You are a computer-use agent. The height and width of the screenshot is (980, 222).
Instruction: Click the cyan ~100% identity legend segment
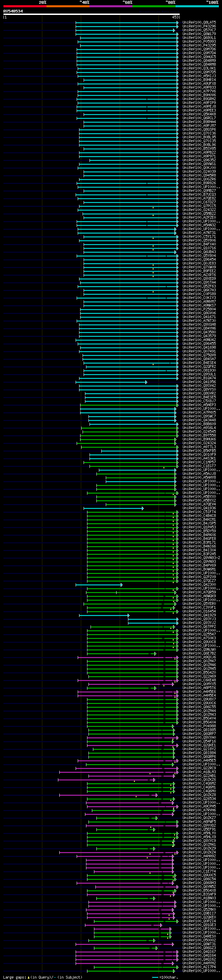tap(197, 6)
